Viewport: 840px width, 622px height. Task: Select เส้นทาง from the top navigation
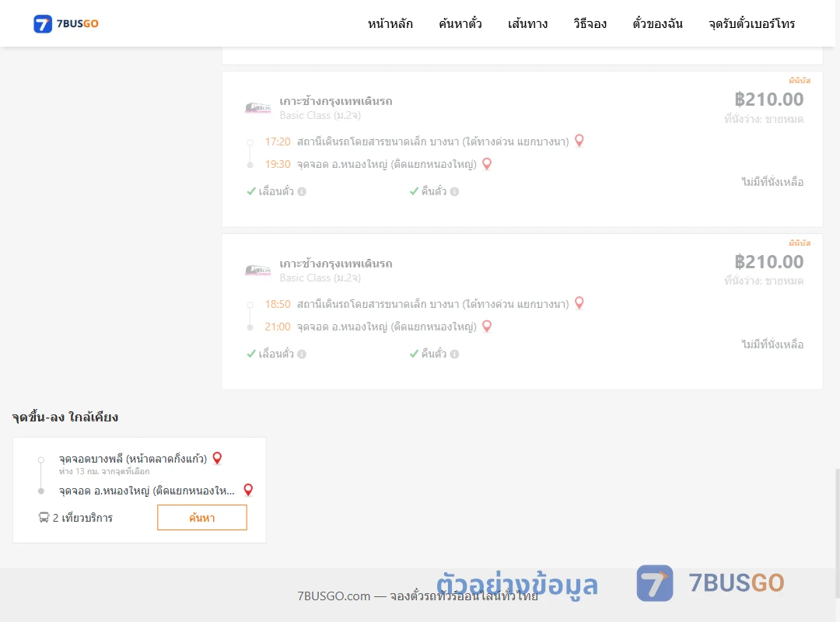click(527, 23)
